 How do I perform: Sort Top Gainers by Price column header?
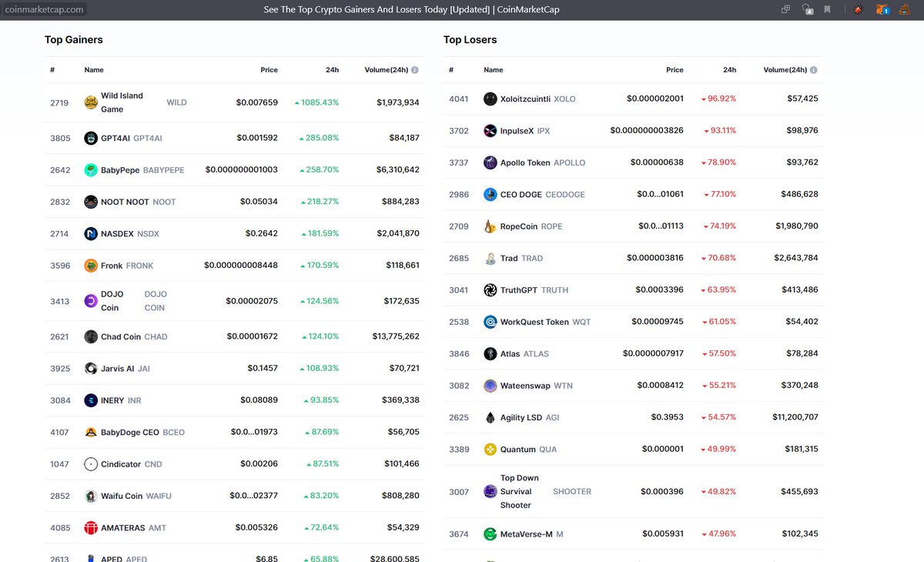pos(269,70)
